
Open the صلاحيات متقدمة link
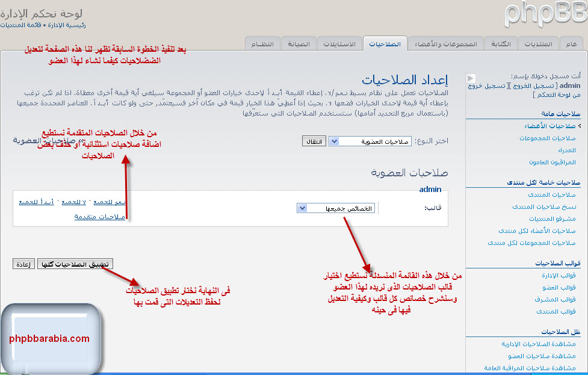pos(100,216)
